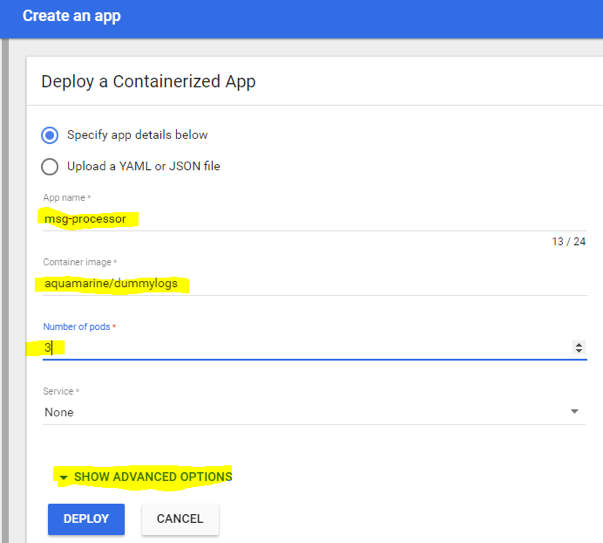The image size is (603, 543).
Task: Click the "App name" field label
Action: (x=65, y=198)
